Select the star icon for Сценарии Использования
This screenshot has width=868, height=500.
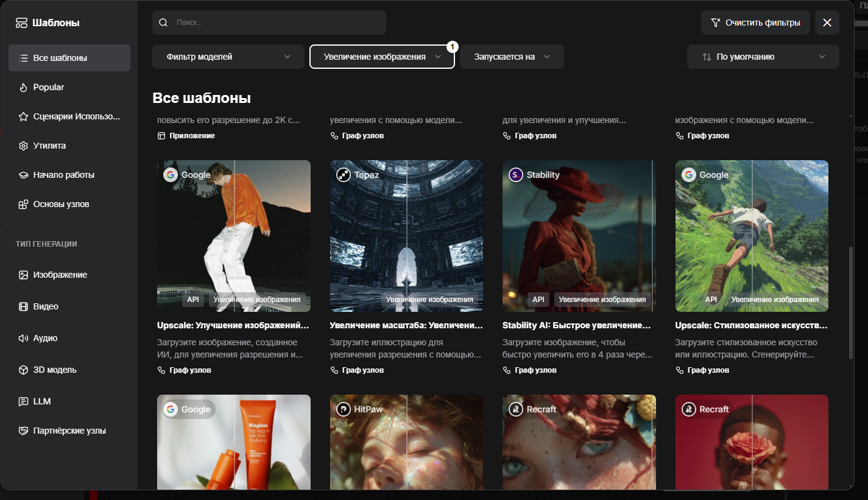click(x=23, y=116)
